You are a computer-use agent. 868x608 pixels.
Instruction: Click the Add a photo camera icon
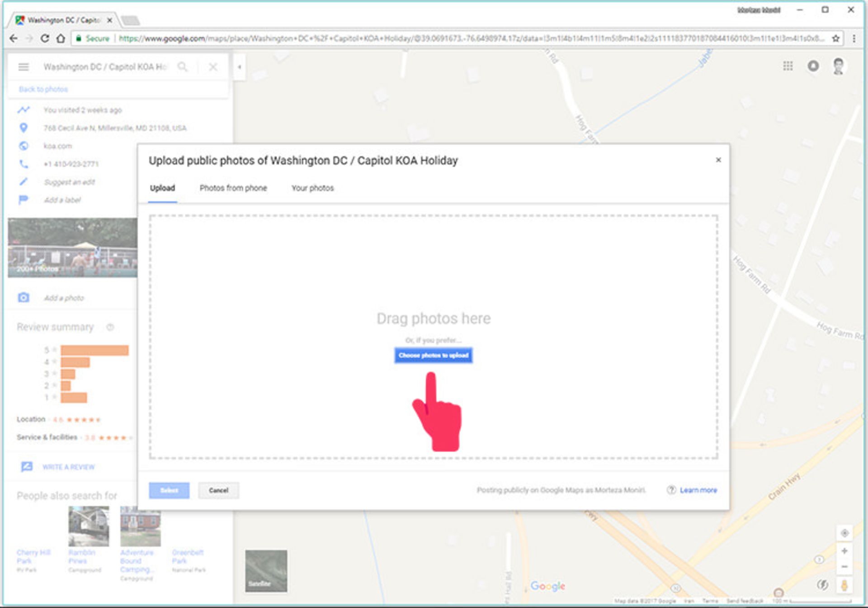24,298
